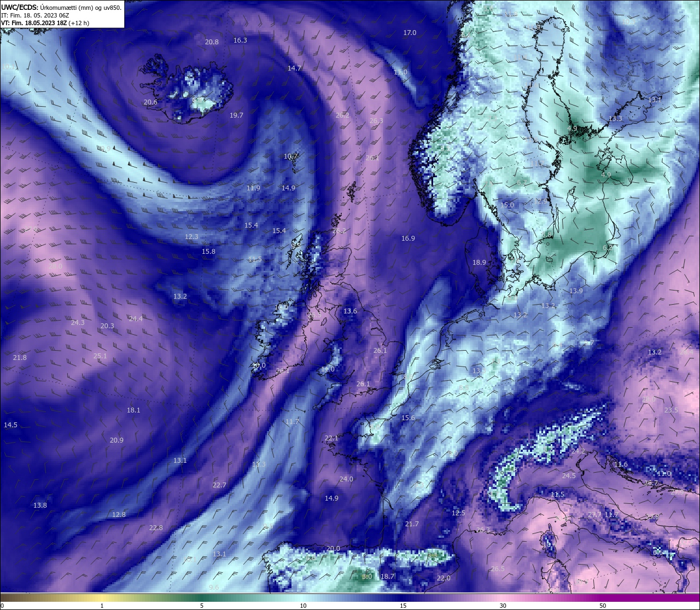Click the 11.6 value label on the map
Screen dimensions: 700x610
621,464
